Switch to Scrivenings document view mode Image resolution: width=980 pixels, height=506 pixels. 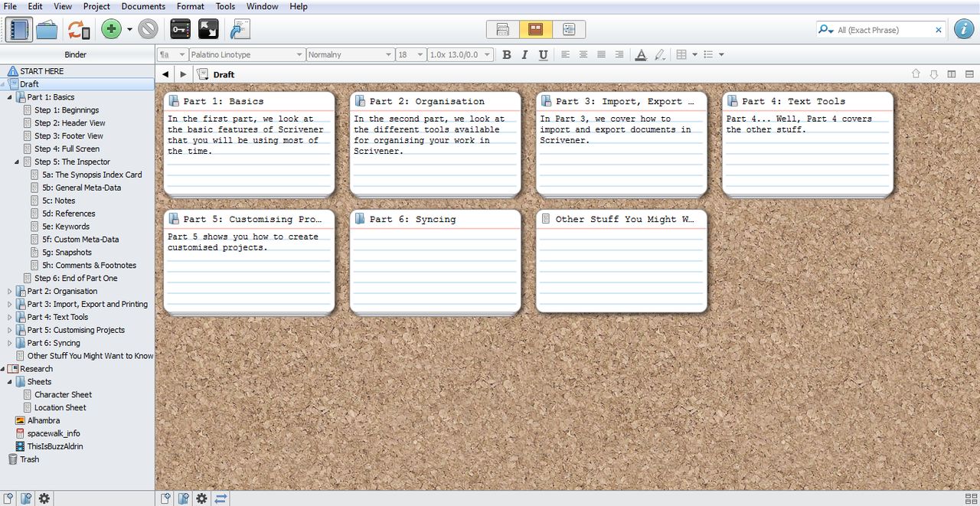503,30
